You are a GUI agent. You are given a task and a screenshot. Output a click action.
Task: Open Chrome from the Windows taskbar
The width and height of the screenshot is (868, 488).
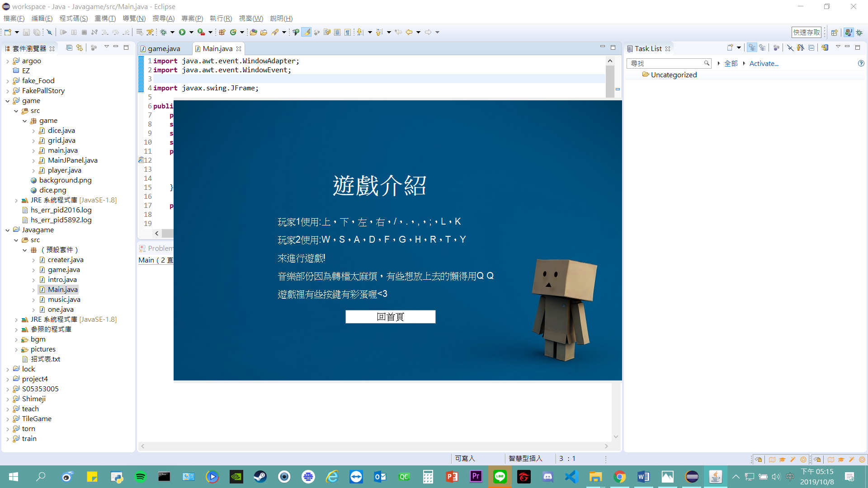(619, 477)
